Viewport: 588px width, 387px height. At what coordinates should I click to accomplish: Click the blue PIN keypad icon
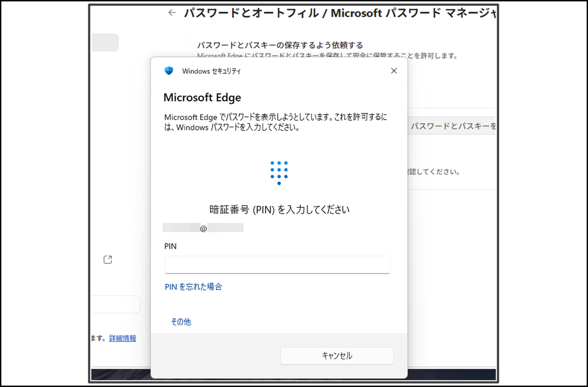(x=279, y=173)
